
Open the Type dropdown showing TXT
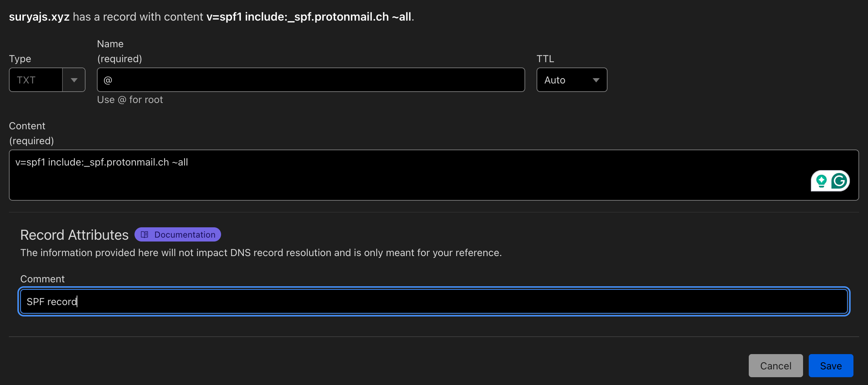[x=47, y=80]
